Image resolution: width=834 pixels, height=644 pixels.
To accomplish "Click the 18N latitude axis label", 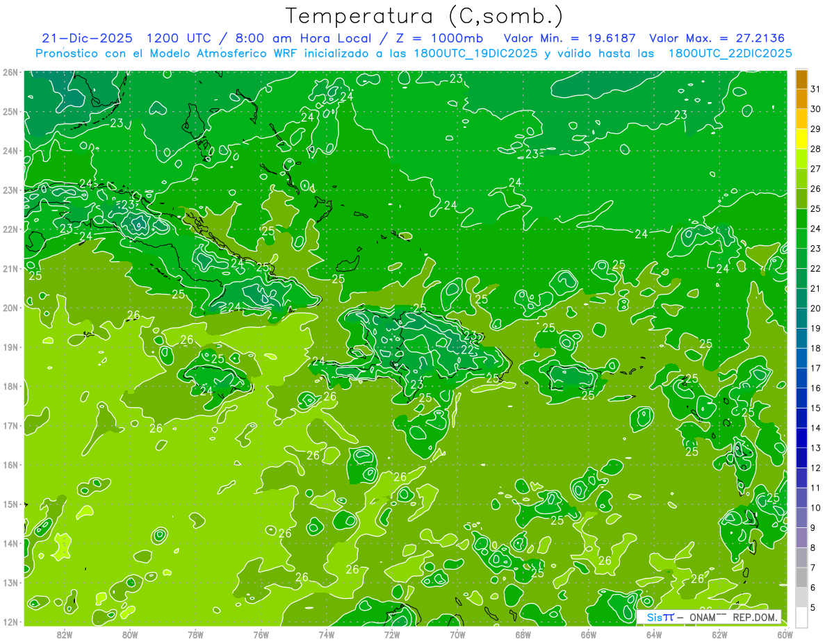I will 10,386.
